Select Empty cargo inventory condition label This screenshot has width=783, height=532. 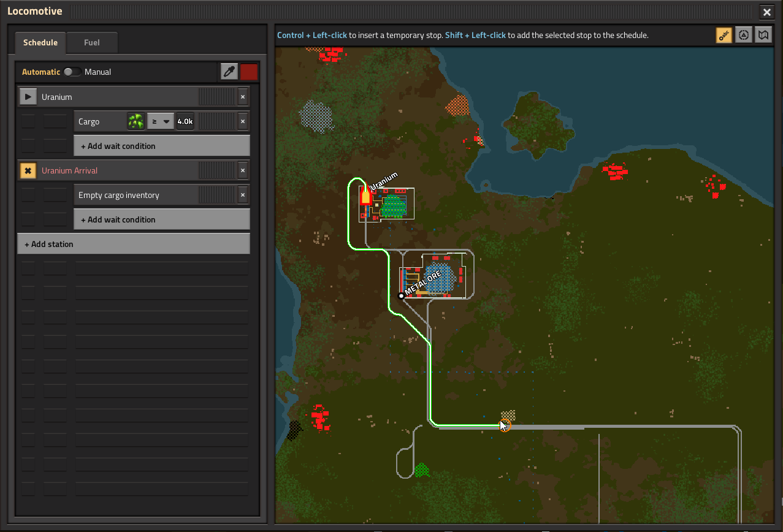point(119,195)
